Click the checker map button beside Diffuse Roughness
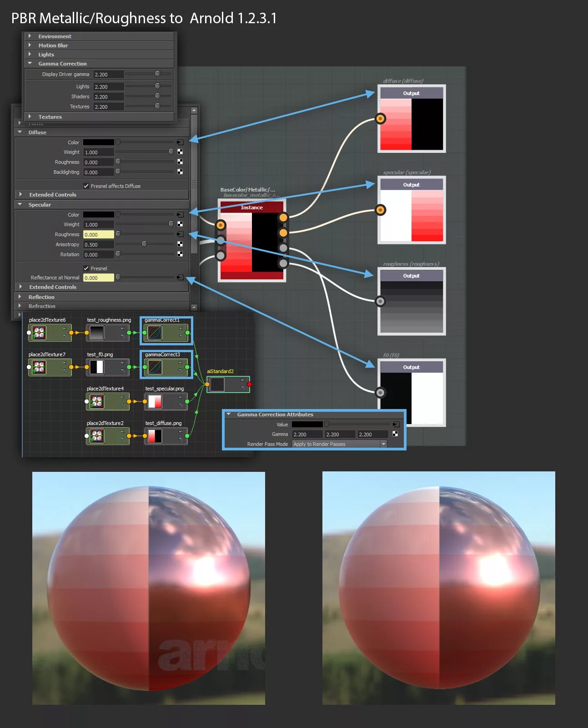The width and height of the screenshot is (588, 728). point(180,162)
